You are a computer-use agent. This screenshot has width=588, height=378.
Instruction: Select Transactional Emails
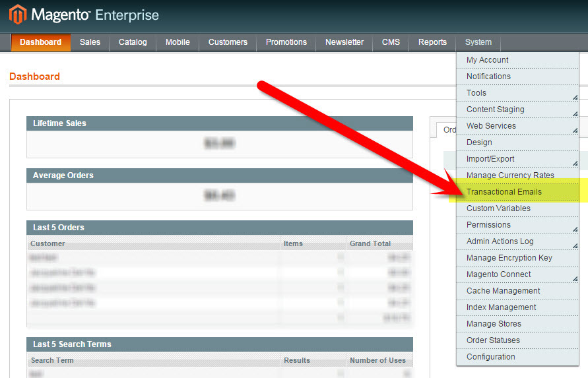(517, 192)
